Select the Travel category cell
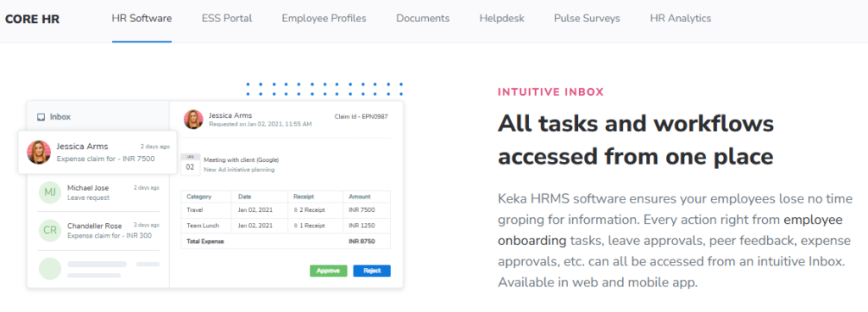Image resolution: width=868 pixels, height=312 pixels. tap(195, 210)
